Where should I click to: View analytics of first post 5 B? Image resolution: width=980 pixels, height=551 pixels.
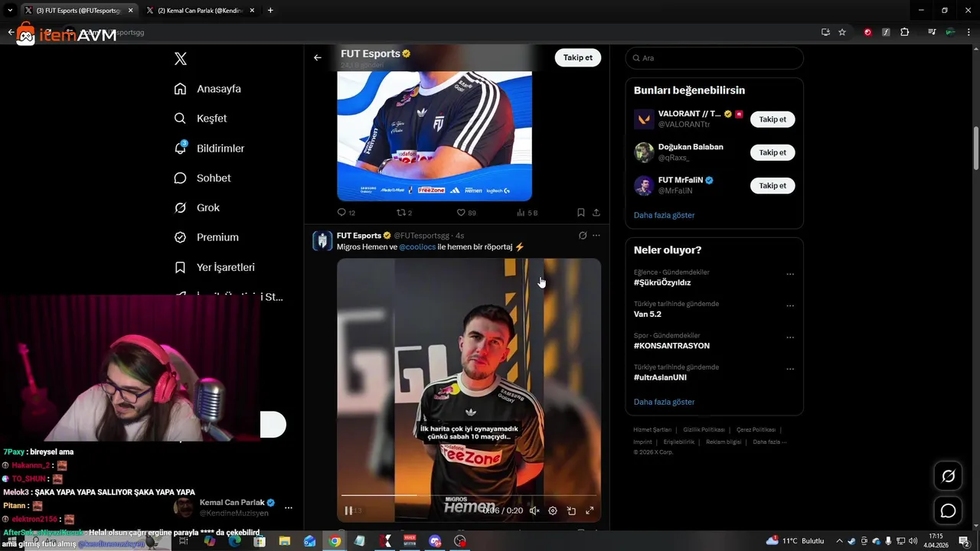527,213
